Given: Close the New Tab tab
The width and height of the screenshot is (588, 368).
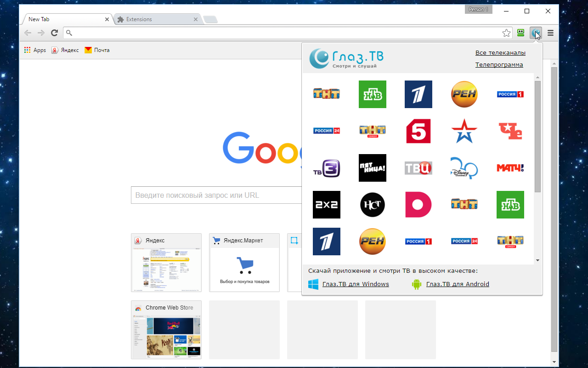Looking at the screenshot, I should coord(107,19).
